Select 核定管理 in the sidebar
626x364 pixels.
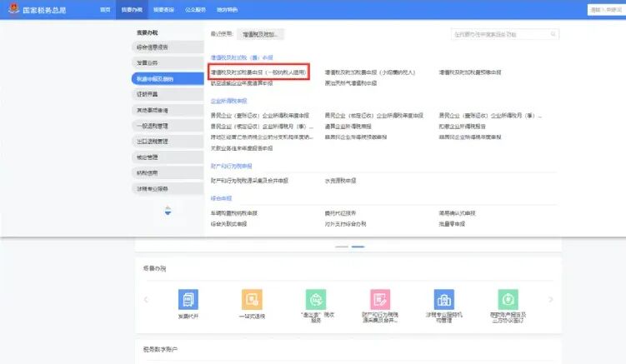pos(168,157)
